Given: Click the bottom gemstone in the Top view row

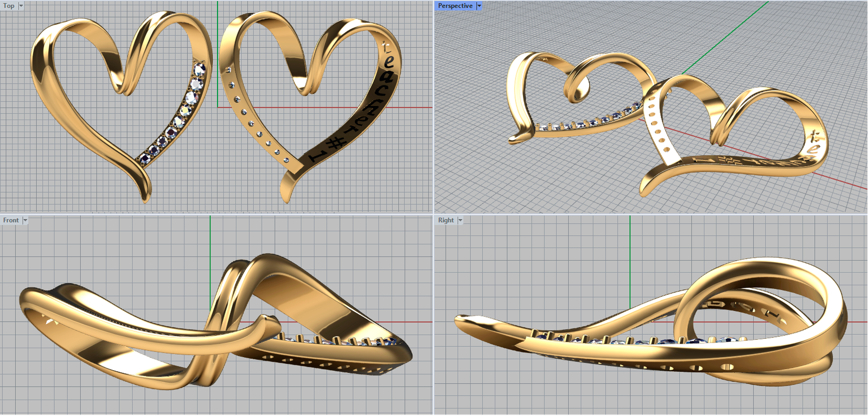Looking at the screenshot, I should (x=144, y=158).
